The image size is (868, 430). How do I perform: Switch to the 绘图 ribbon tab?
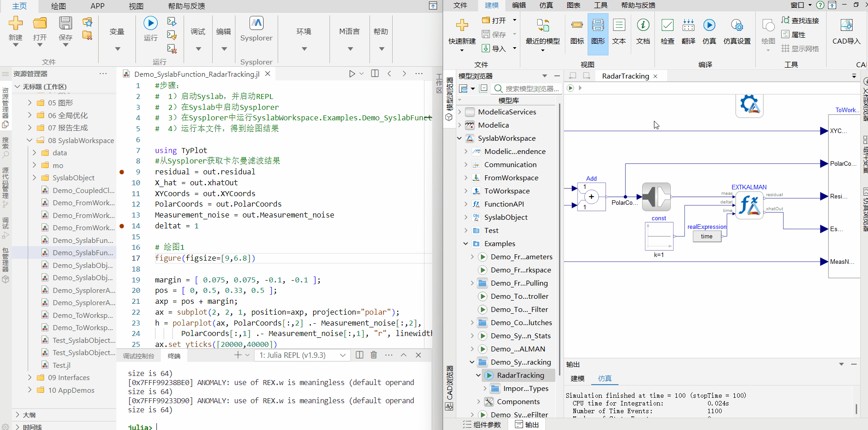59,6
